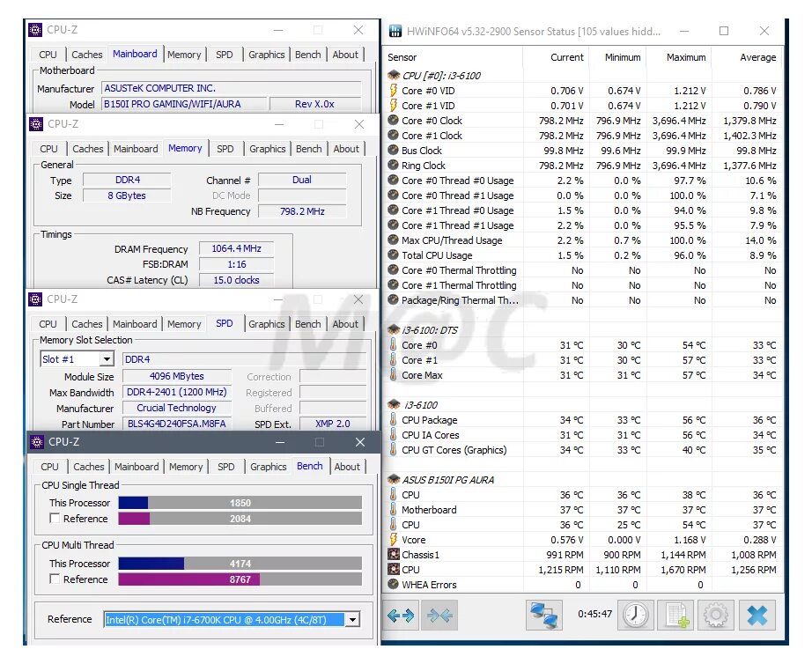Image resolution: width=812 pixels, height=664 pixels.
Task: Click the round icon beside Total CPU Usage
Action: click(x=393, y=255)
